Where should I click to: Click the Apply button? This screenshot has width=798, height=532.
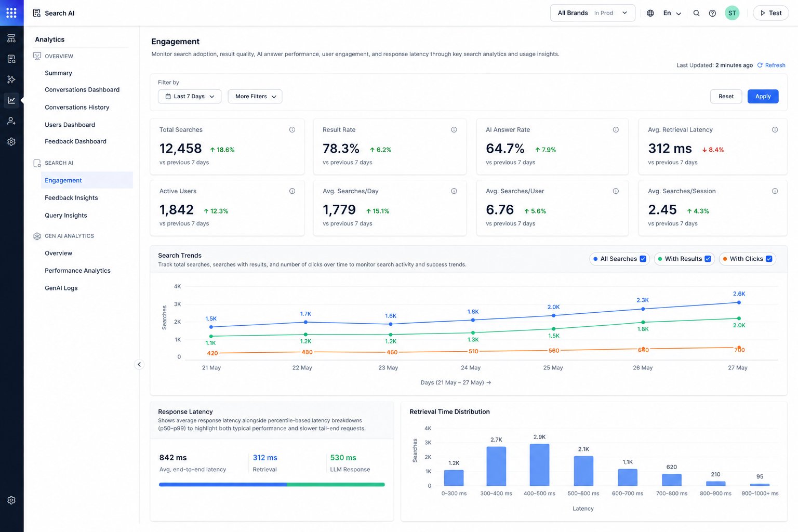[x=763, y=97]
